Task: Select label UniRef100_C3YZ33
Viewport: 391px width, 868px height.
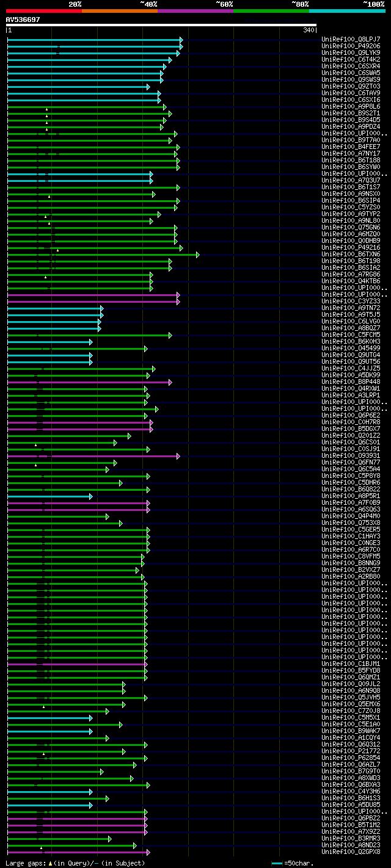Action: click(351, 301)
